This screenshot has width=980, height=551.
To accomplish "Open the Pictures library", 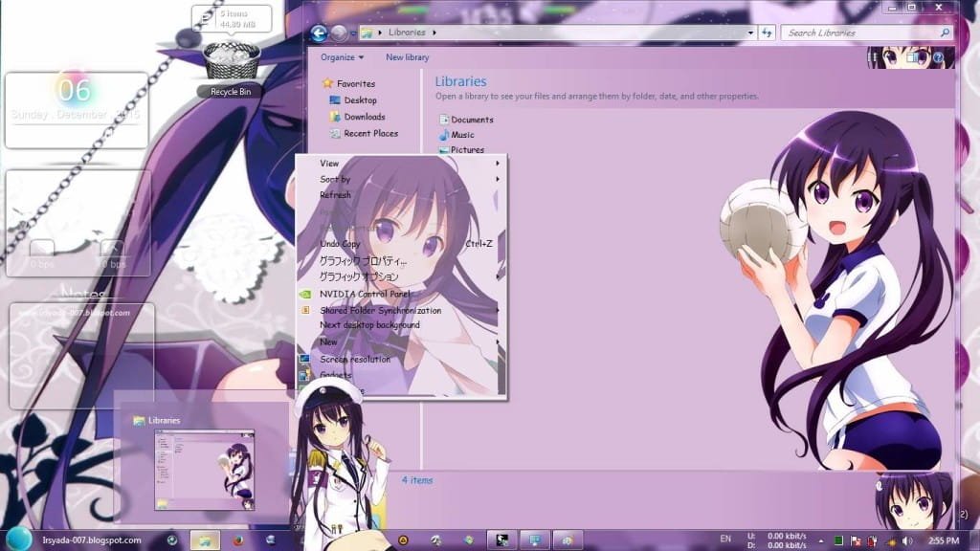I will pyautogui.click(x=467, y=149).
